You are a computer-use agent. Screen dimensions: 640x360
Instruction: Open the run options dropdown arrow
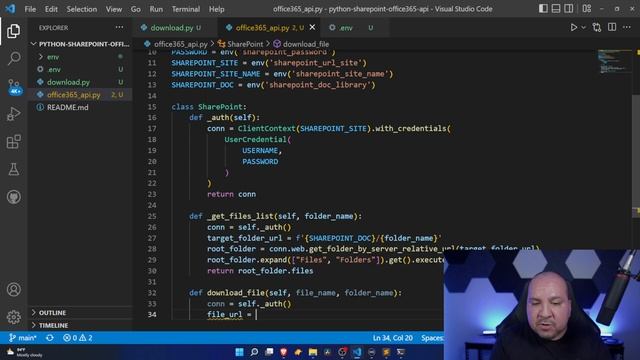coord(583,27)
